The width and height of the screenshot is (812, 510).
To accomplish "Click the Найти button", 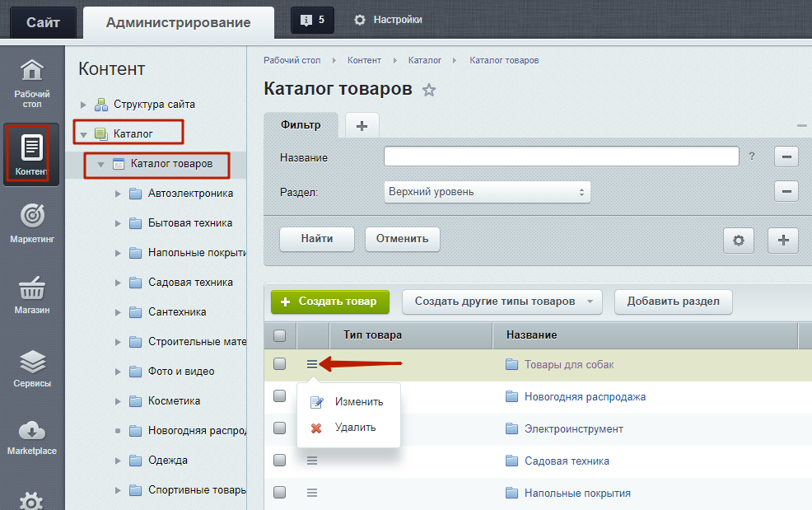I will [317, 239].
